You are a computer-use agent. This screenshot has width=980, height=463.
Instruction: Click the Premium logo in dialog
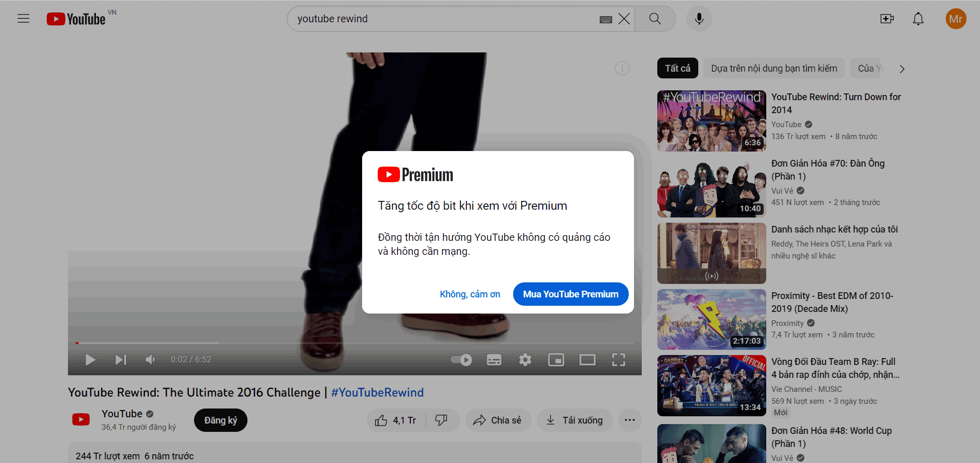pyautogui.click(x=416, y=175)
